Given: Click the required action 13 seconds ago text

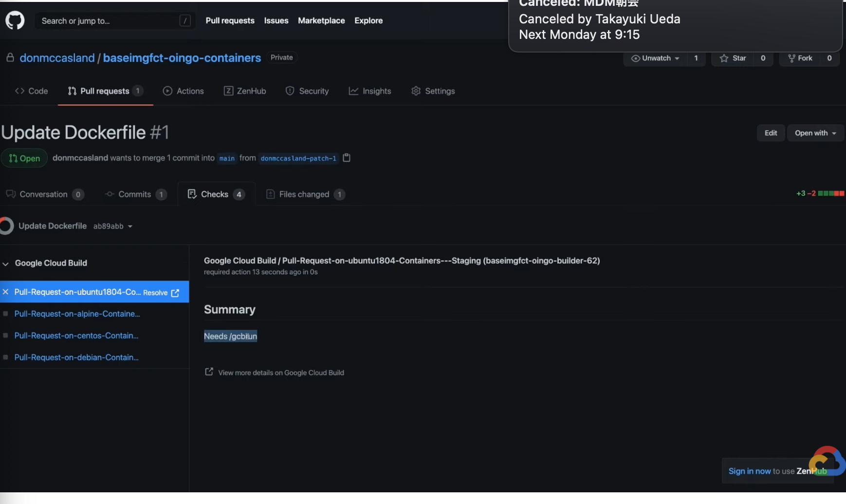Looking at the screenshot, I should [x=261, y=272].
